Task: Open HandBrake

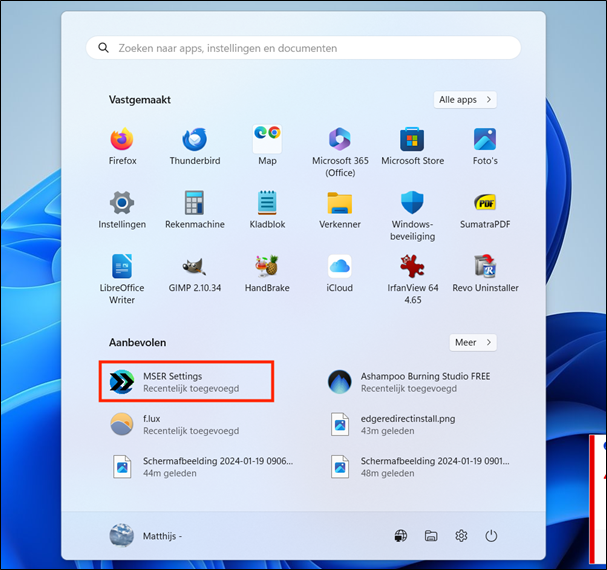Action: pos(267,273)
